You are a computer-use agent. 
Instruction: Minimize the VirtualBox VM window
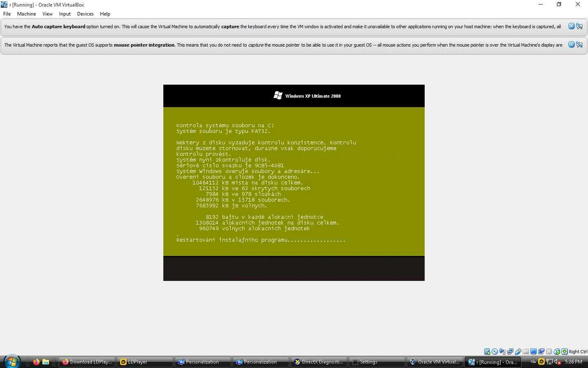click(x=541, y=4)
